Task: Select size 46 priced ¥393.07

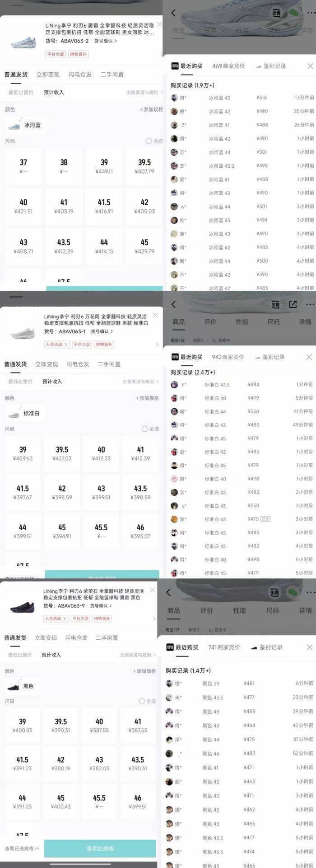Action: (140, 531)
